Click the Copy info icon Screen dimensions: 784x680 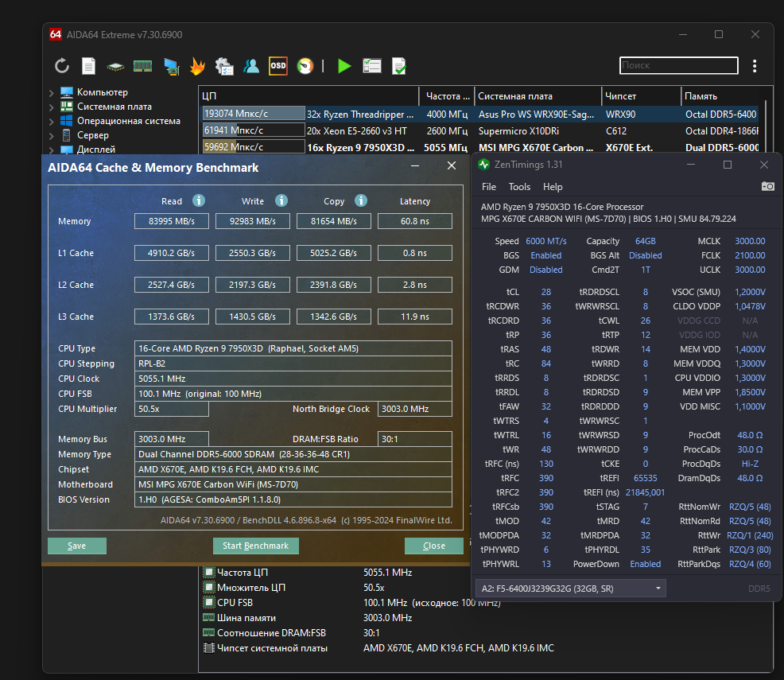[x=361, y=201]
